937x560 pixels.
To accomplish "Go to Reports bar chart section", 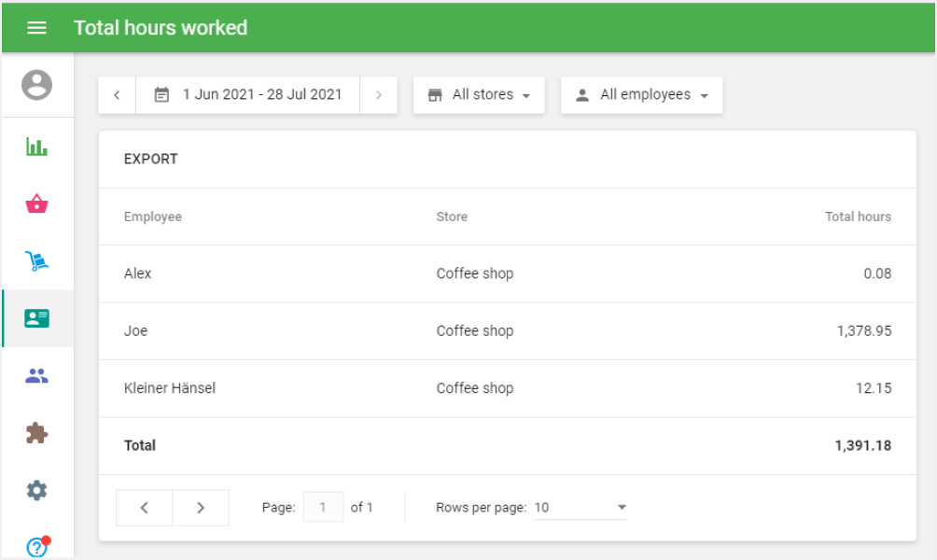I will pyautogui.click(x=36, y=147).
